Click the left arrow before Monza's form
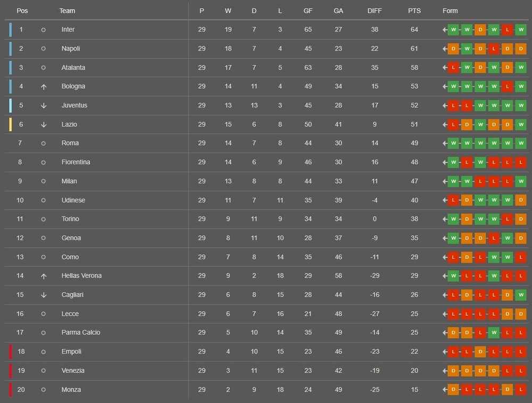Viewport: 532px width, 403px height. (445, 390)
